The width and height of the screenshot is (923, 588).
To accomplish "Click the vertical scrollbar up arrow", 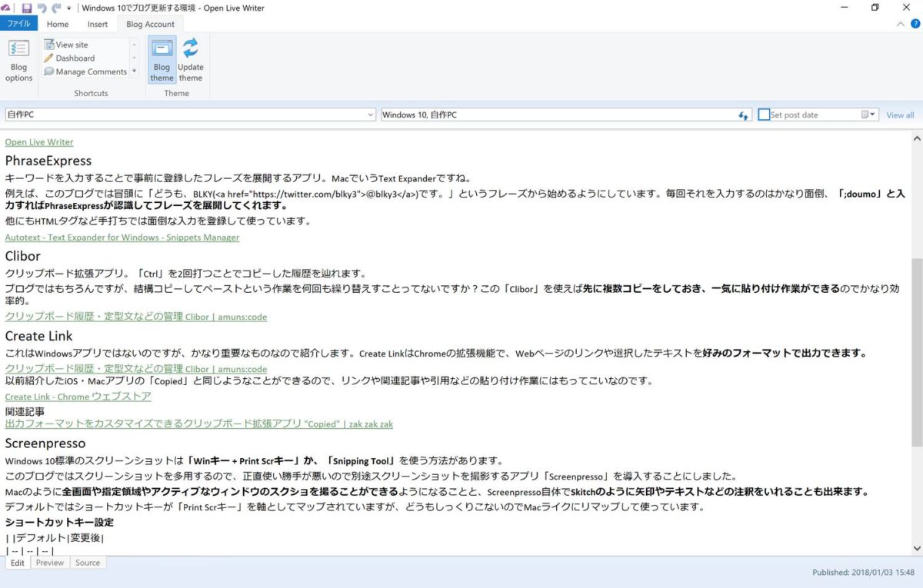I will click(916, 139).
